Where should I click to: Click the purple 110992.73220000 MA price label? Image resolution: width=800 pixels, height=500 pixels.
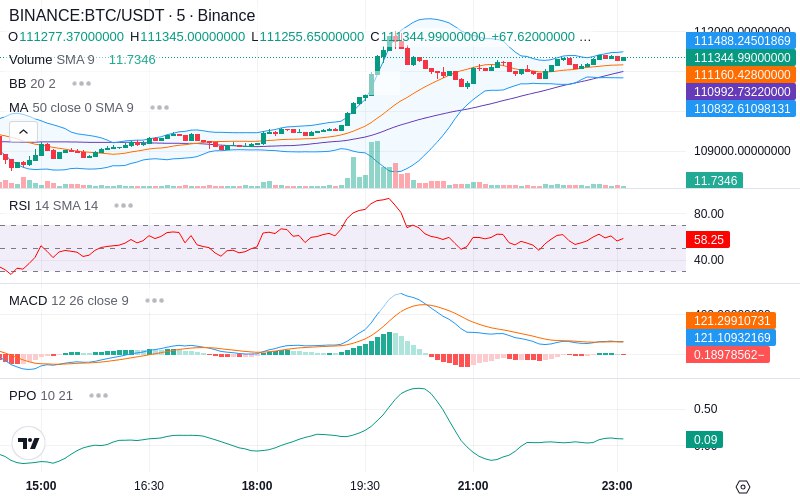coord(741,92)
